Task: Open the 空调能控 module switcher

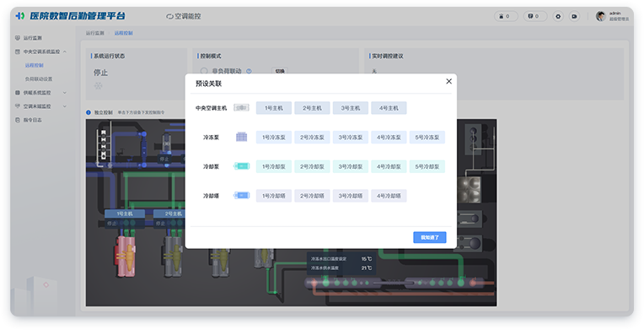Action: point(184,17)
